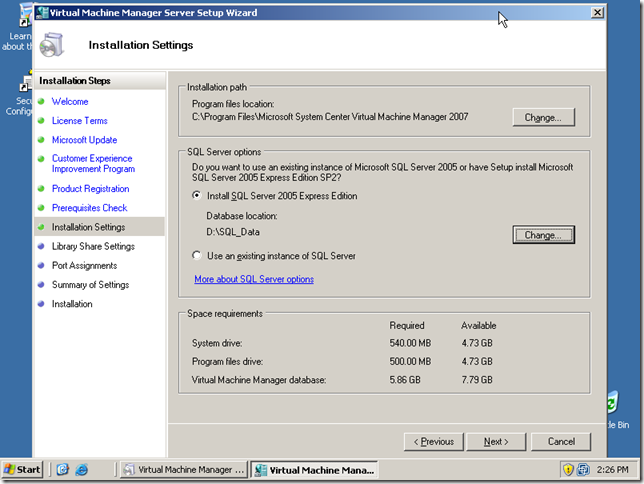Screen dimensions: 644x484
Task: Open the Prerequisites Check step
Action: tap(90, 208)
